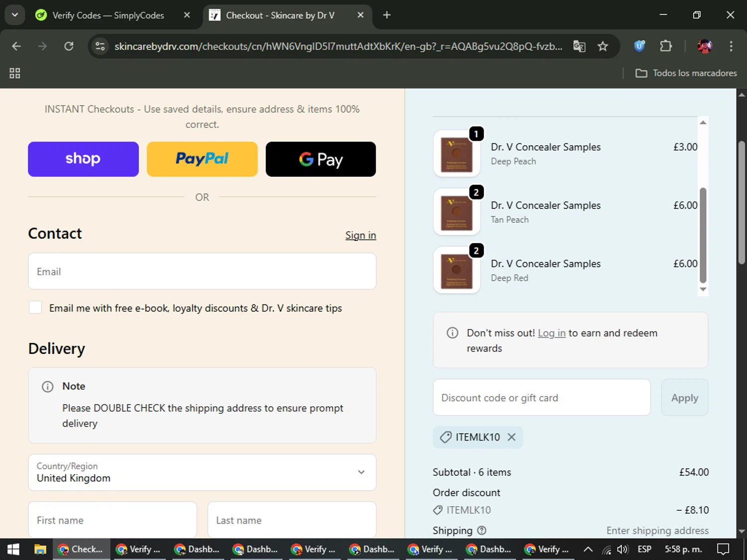Viewport: 747px width, 560px height.
Task: Focus the First name field
Action: tap(113, 520)
